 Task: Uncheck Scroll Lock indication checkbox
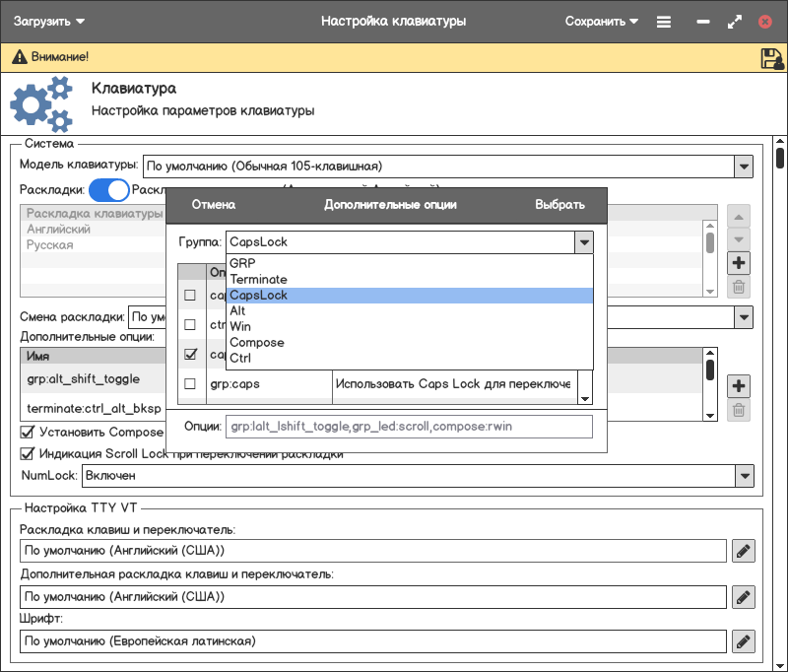28,454
